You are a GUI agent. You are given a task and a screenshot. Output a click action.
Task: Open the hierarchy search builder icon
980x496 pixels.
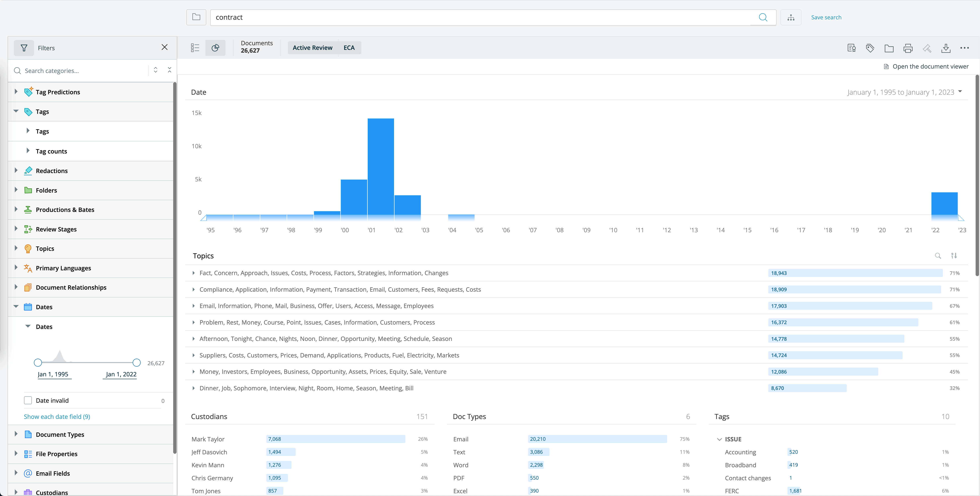click(x=790, y=18)
